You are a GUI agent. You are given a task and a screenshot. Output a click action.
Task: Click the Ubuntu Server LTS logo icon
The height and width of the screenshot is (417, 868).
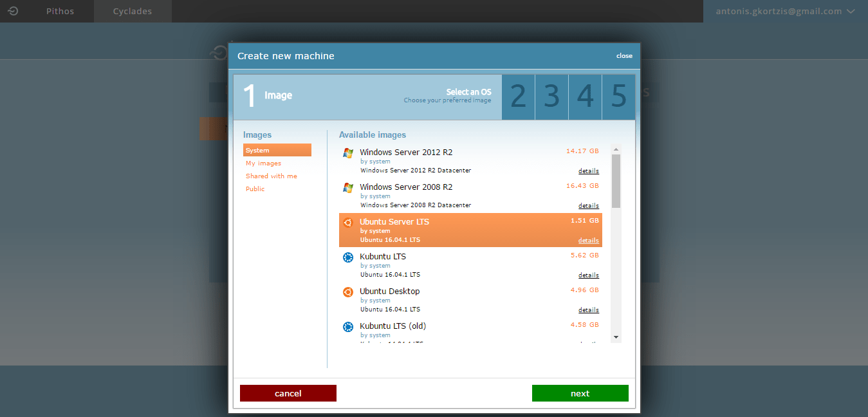pyautogui.click(x=348, y=223)
